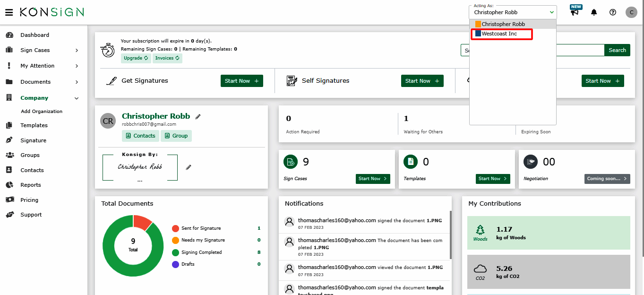Click the Negotiation round card icon
The height and width of the screenshot is (295, 644).
(531, 162)
